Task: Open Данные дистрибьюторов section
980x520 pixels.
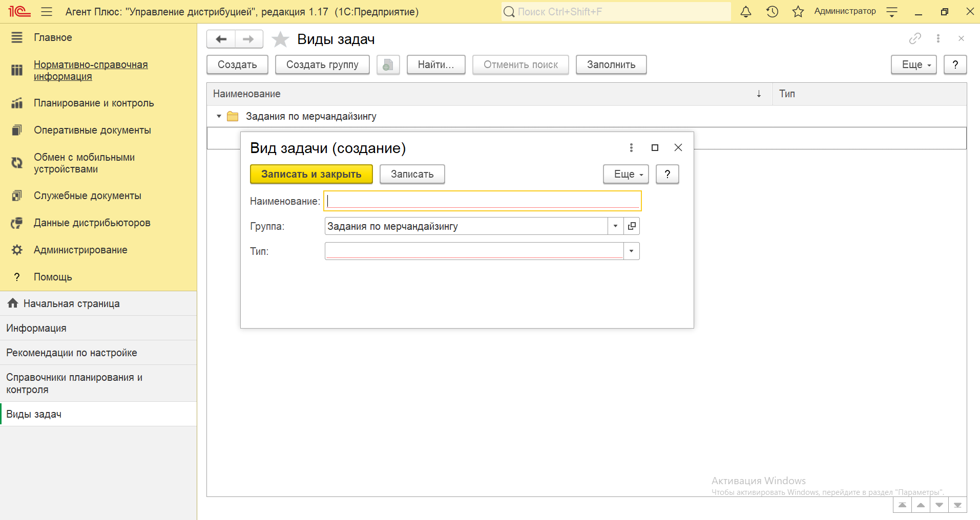Action: (92, 223)
